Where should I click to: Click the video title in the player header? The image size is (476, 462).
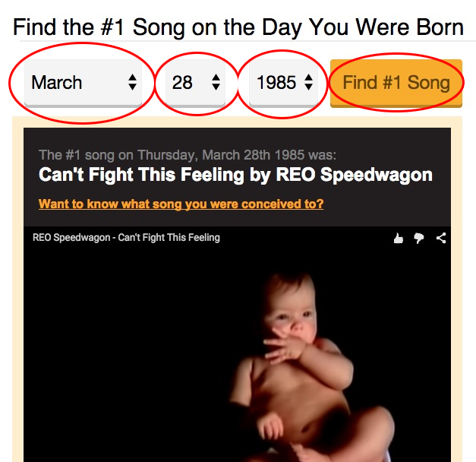tap(126, 238)
